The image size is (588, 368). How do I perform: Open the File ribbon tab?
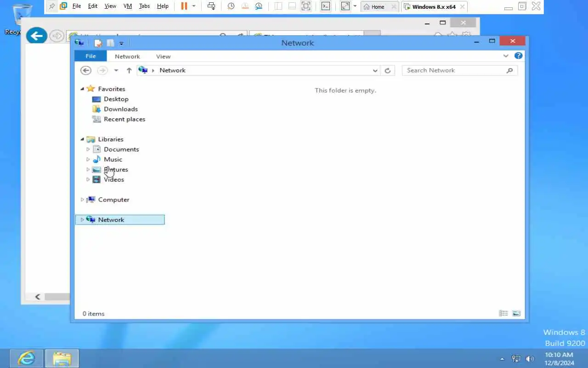point(90,56)
